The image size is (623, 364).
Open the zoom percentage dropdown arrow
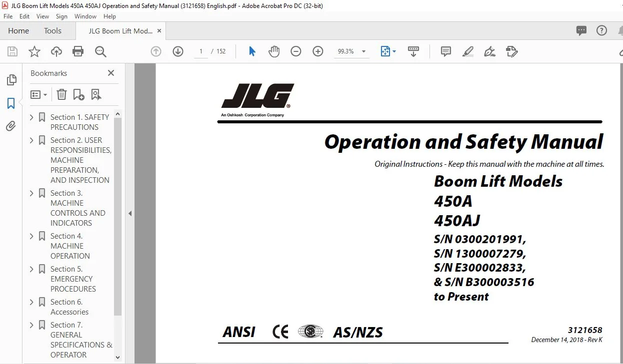point(363,51)
